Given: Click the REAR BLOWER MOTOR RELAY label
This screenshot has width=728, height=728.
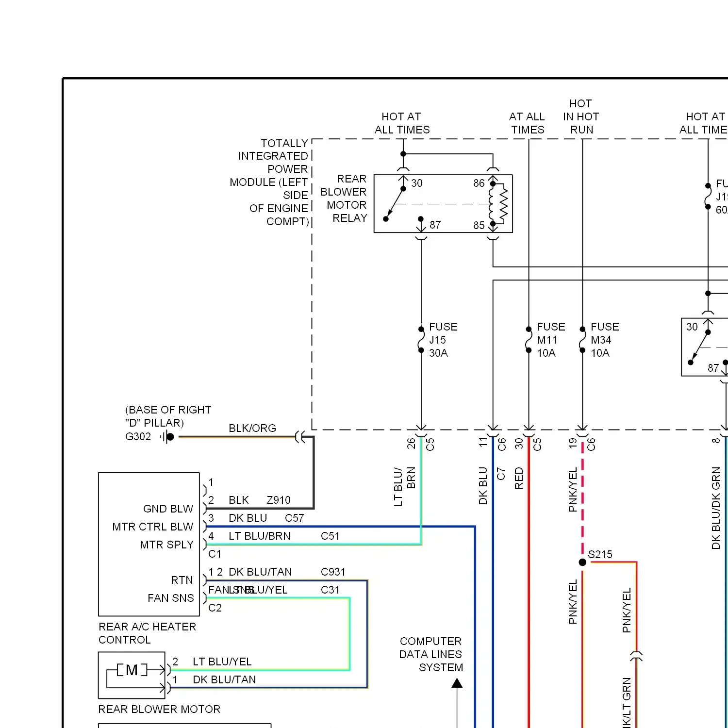Looking at the screenshot, I should tap(344, 199).
